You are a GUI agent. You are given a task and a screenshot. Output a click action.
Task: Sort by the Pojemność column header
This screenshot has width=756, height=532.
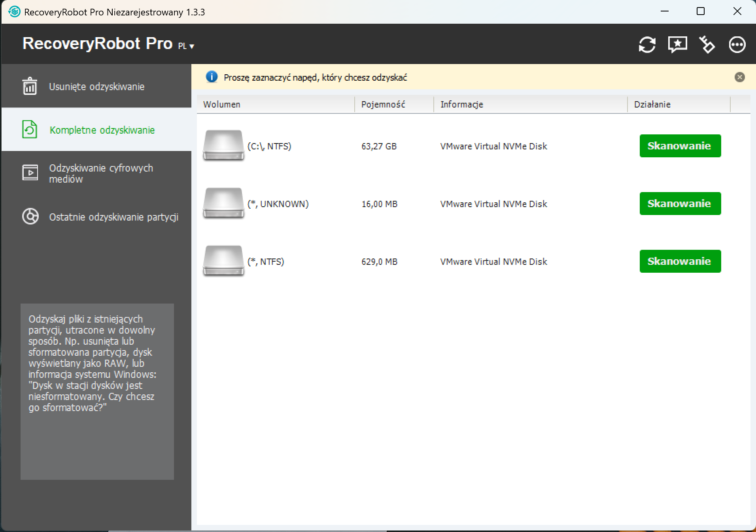[x=394, y=104]
